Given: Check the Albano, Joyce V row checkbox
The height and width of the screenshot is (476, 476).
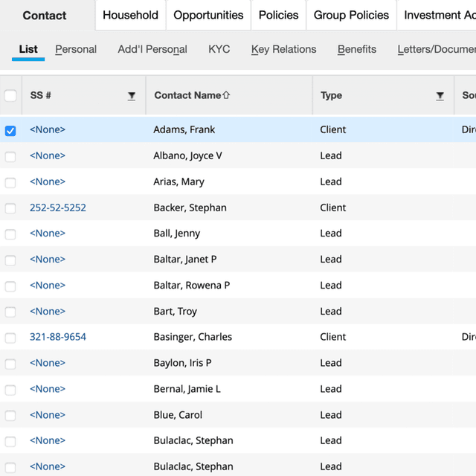Looking at the screenshot, I should click(10, 157).
